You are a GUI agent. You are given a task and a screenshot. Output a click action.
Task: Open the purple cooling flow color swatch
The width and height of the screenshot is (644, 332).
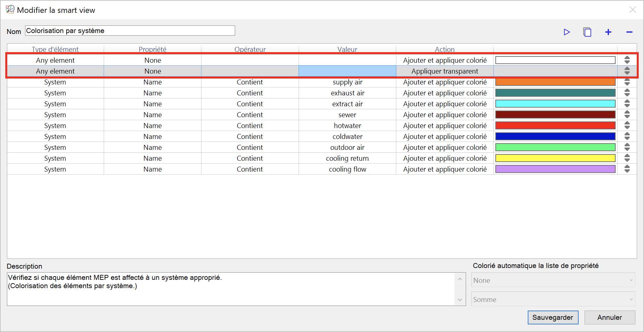(x=555, y=169)
